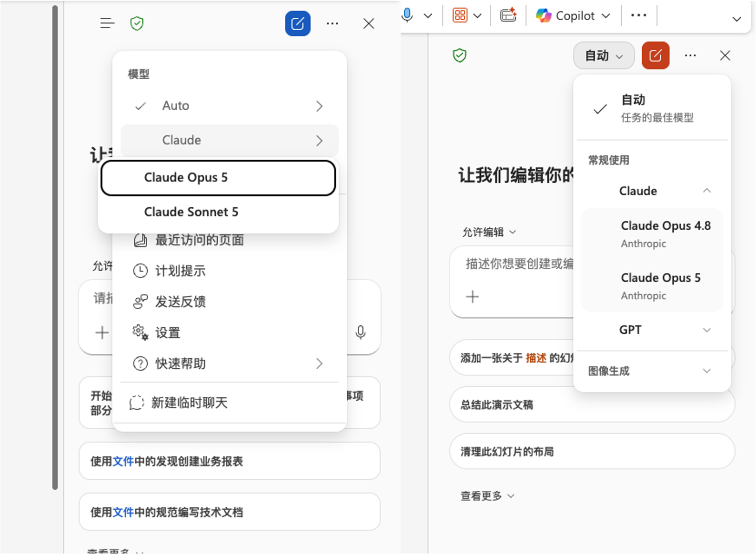The width and height of the screenshot is (756, 554).
Task: Click the clock icon beside 计划提示
Action: [140, 271]
